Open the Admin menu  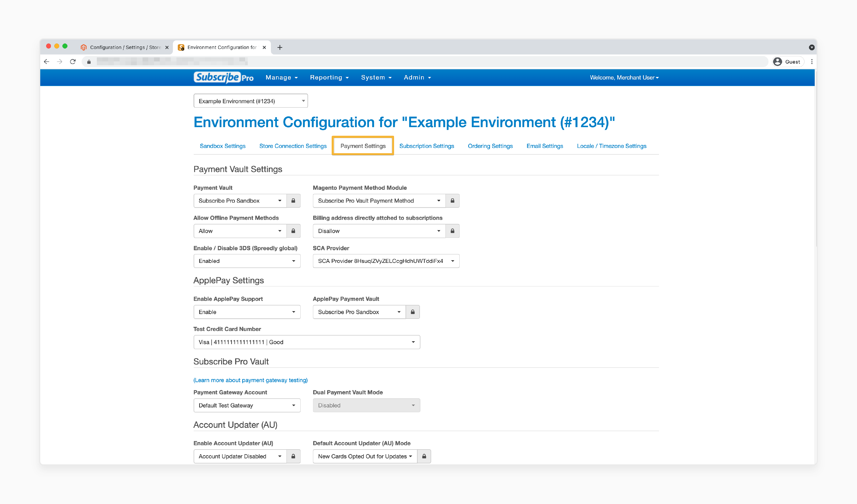(x=417, y=77)
